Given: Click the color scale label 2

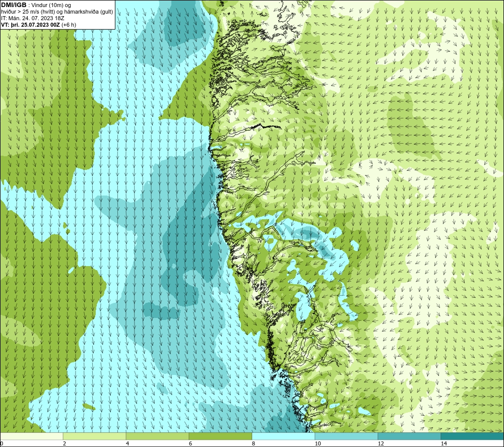Looking at the screenshot, I should coord(65,443).
